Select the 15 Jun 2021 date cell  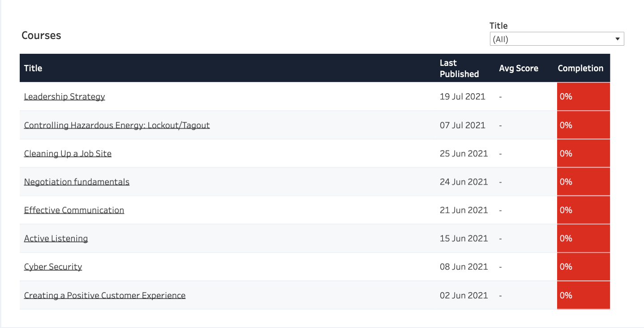464,238
